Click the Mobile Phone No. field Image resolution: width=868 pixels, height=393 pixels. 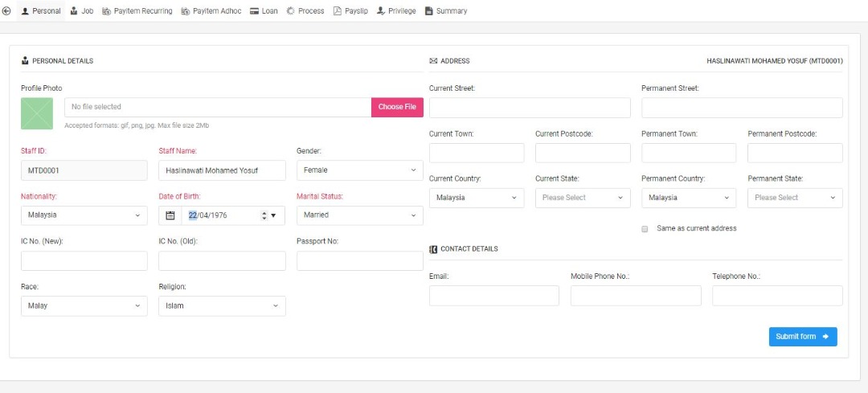coord(636,296)
